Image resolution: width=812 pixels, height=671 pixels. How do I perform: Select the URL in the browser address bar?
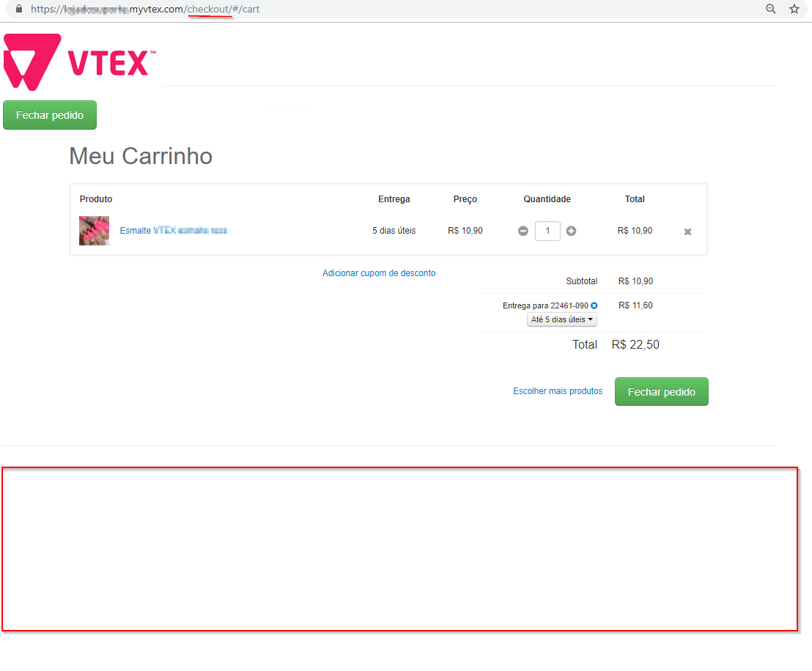click(x=147, y=10)
